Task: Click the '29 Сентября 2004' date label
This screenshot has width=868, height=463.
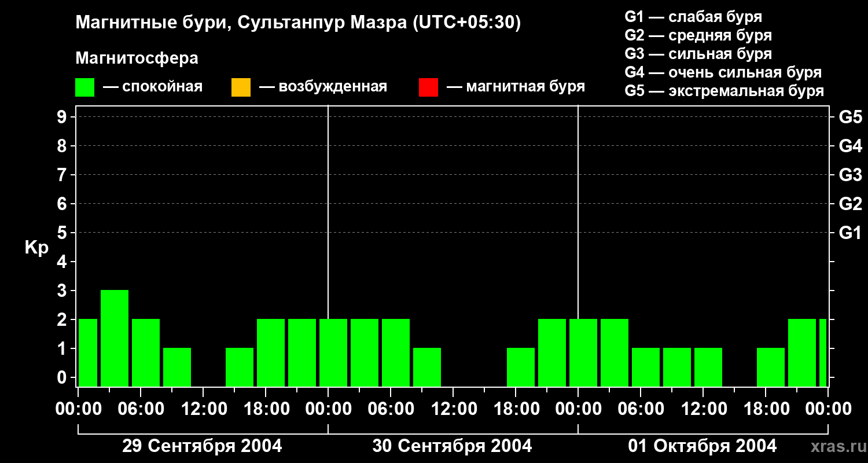Action: pos(202,446)
